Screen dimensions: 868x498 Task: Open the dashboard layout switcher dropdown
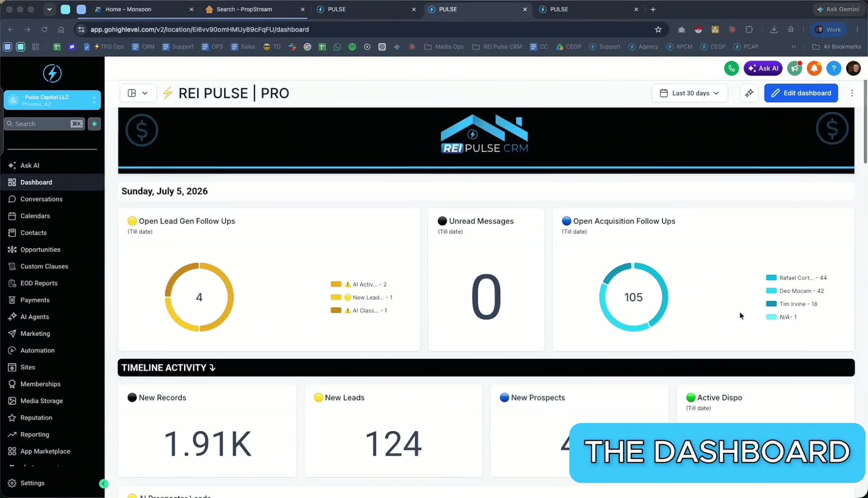point(137,93)
